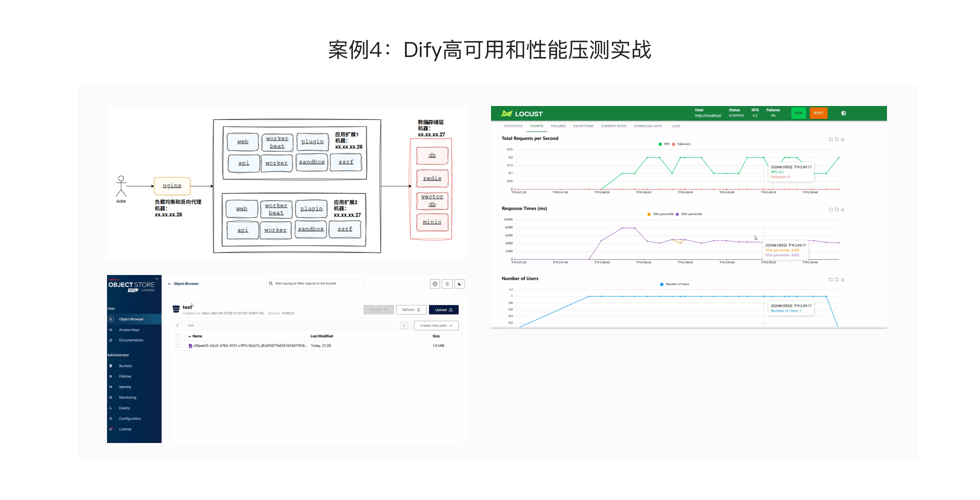
Task: Click the Buckets icon in sidebar
Action: coord(110,366)
